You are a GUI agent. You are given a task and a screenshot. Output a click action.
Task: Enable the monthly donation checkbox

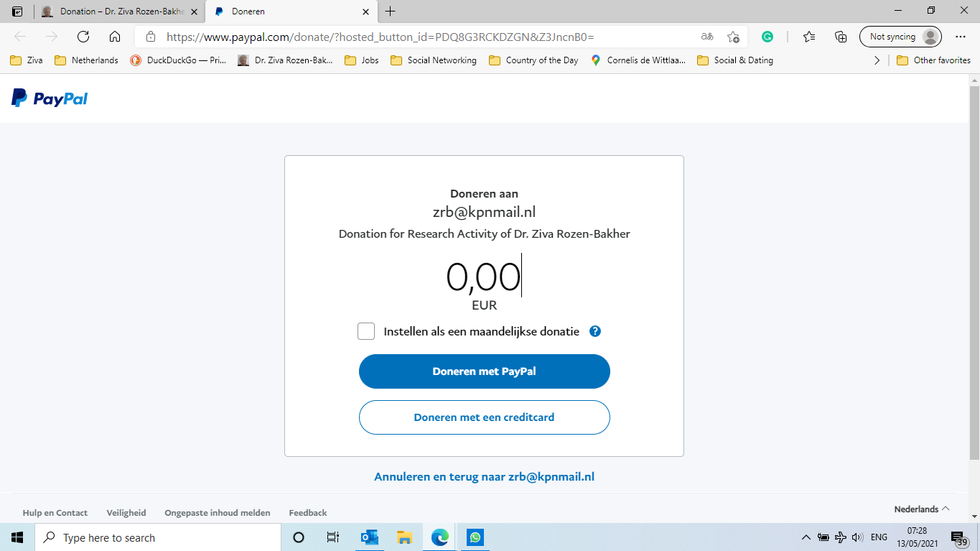tap(366, 331)
